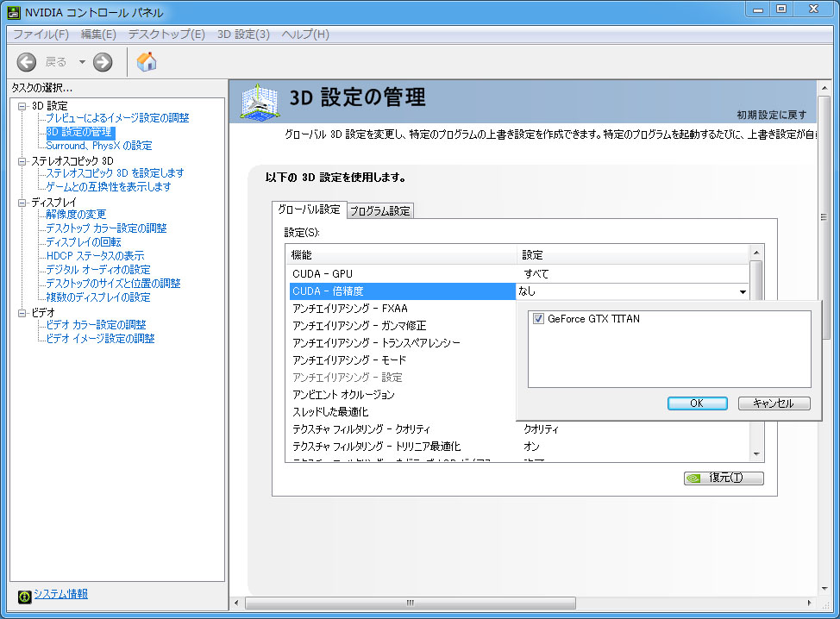Image resolution: width=840 pixels, height=619 pixels.
Task: Click the NVIDIA Control Panel title icon
Action: tap(14, 12)
